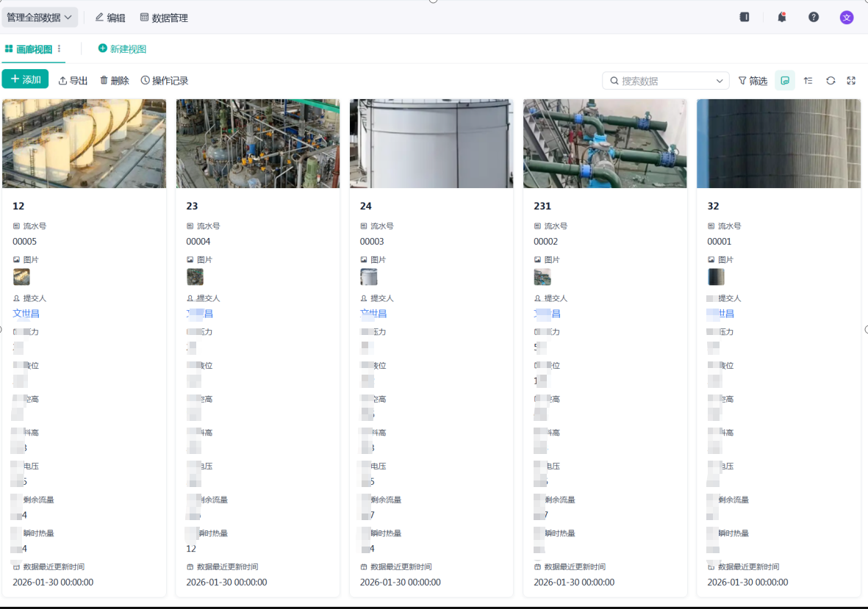This screenshot has height=609, width=868.
Task: Open the storage tanks image on card 12
Action: (84, 144)
